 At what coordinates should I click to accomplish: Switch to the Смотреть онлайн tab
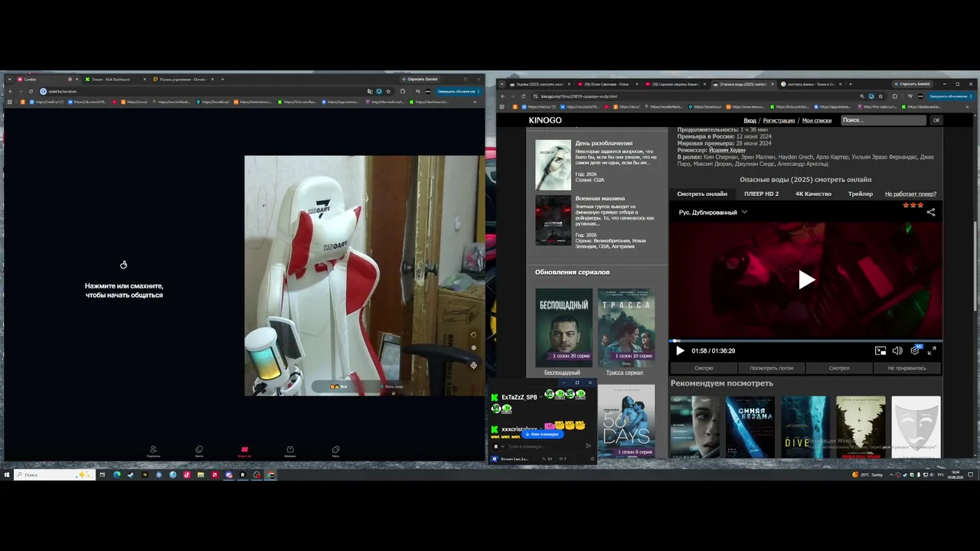pyautogui.click(x=702, y=194)
